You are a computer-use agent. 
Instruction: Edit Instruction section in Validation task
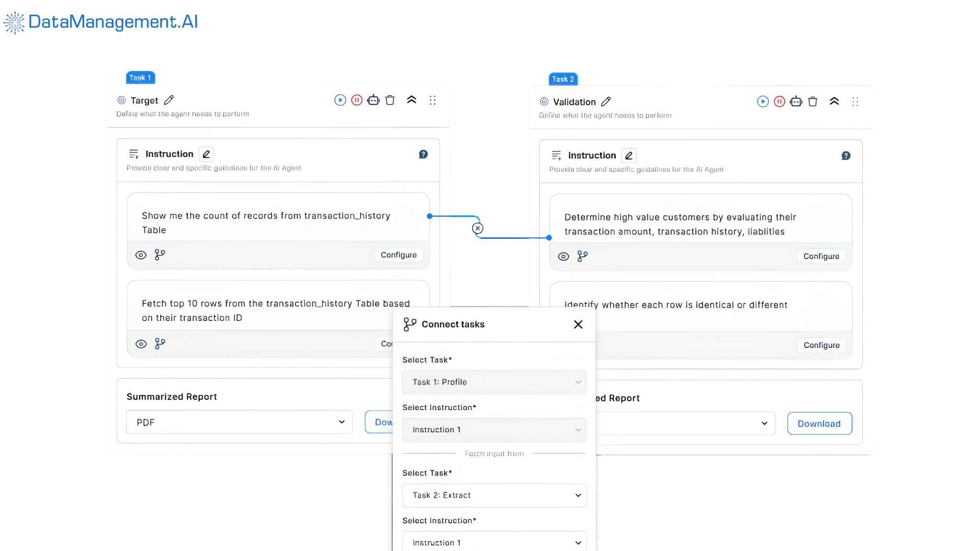point(629,155)
